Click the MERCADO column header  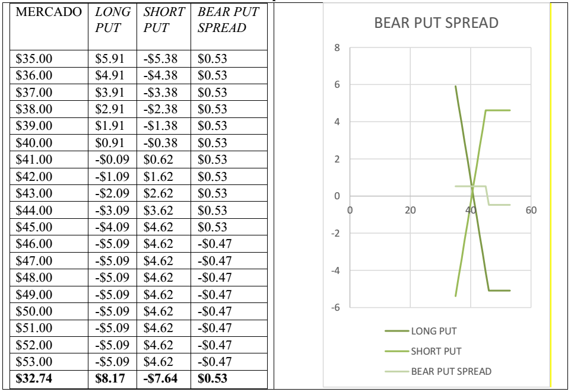coord(49,12)
